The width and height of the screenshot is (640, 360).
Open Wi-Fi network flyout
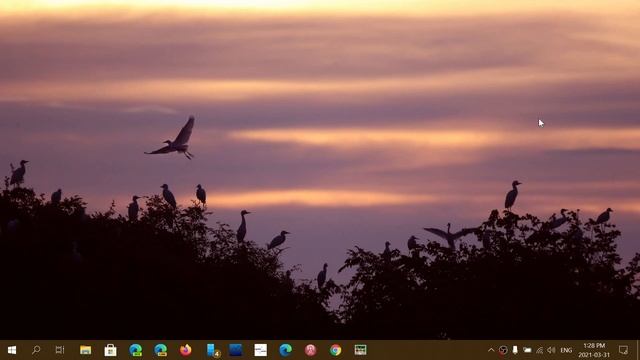[540, 350]
